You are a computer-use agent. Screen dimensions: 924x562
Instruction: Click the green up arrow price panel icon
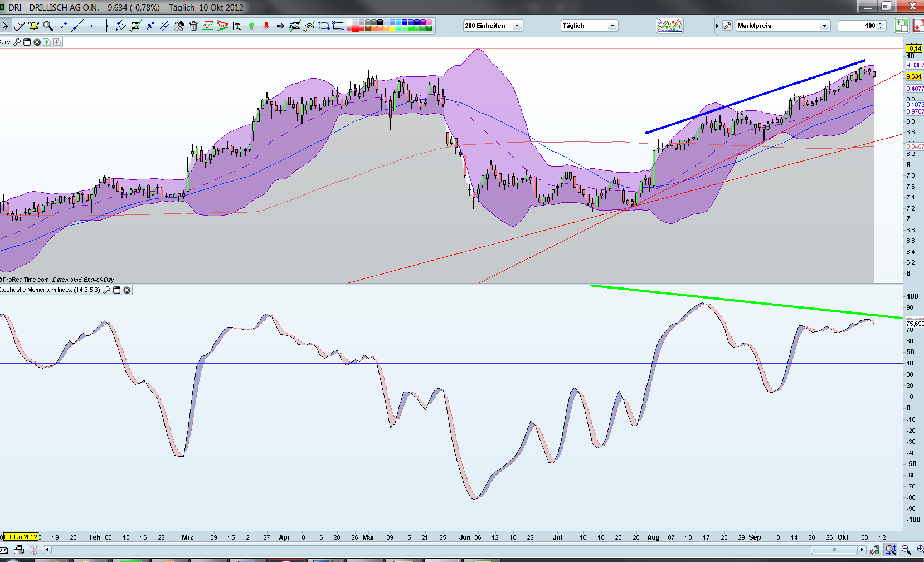(47, 42)
